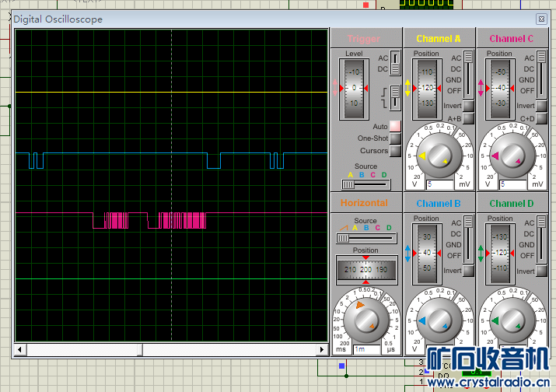The image size is (556, 392).
Task: Click the Channel D voltage scale knob
Action: 511,320
